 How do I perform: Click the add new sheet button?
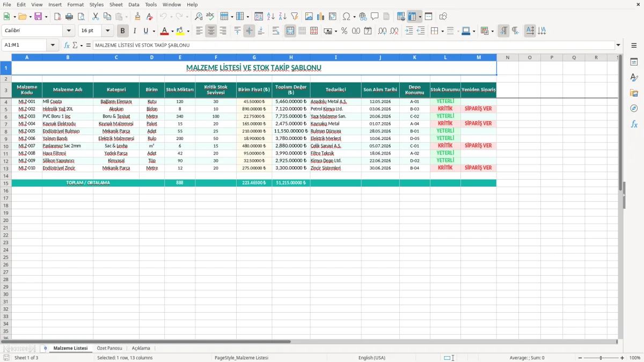click(x=45, y=348)
